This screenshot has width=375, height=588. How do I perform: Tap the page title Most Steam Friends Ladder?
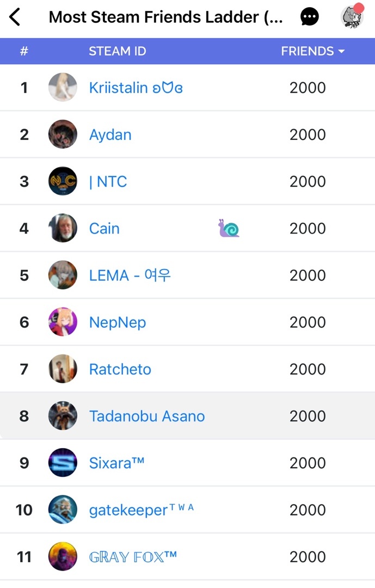[165, 17]
